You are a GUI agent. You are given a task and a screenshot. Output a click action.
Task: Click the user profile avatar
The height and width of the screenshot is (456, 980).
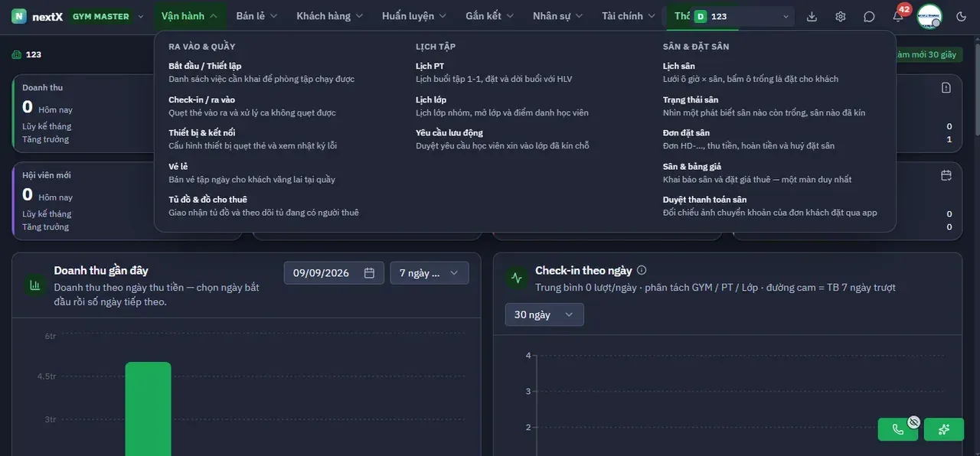point(929,16)
